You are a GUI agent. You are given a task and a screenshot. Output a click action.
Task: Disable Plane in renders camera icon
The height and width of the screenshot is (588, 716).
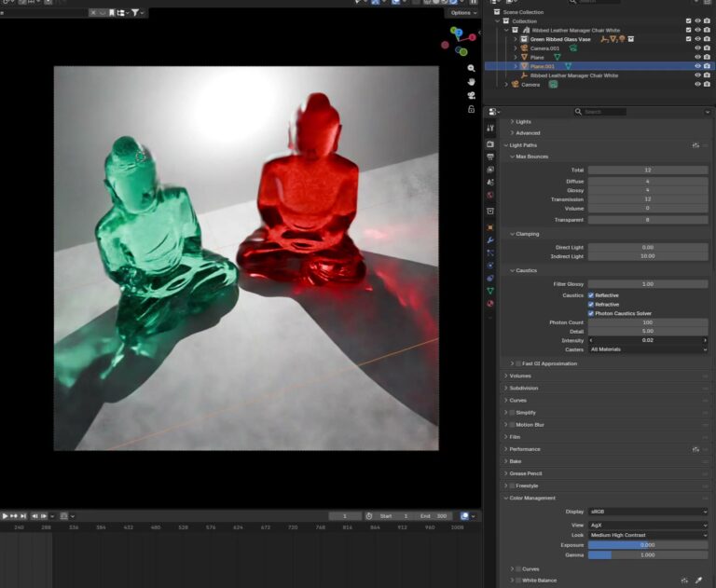tap(707, 57)
